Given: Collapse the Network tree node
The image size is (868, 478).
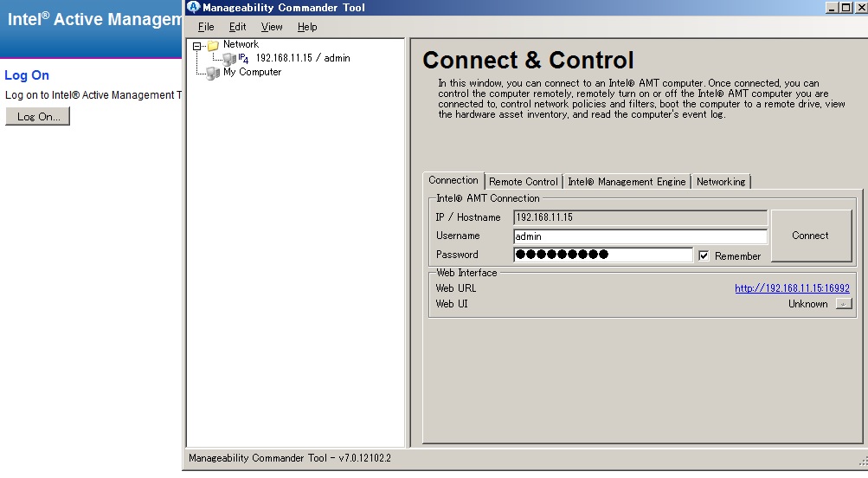Looking at the screenshot, I should tap(196, 47).
